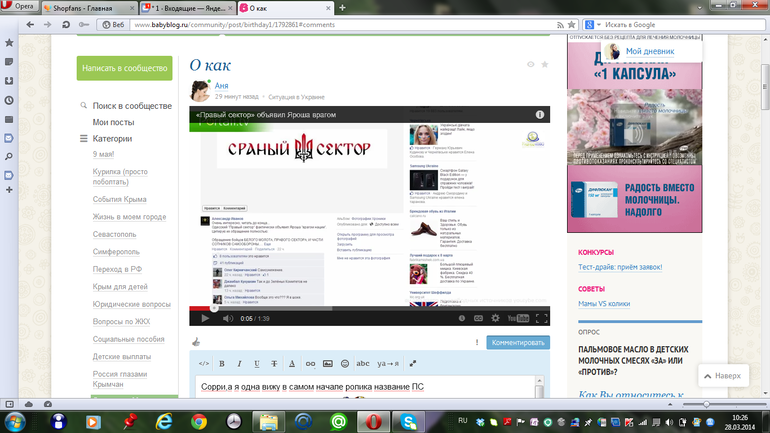Viewport: 770px width, 433px height.
Task: Click the Watch Later clock icon
Action: pyautogui.click(x=462, y=319)
